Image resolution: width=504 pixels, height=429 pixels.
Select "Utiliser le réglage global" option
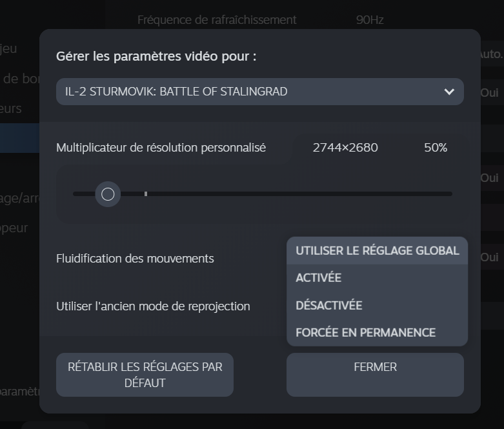(377, 251)
